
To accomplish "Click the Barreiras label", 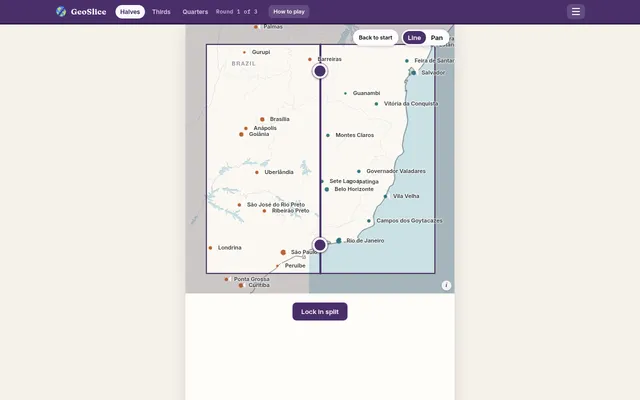I will (x=330, y=59).
